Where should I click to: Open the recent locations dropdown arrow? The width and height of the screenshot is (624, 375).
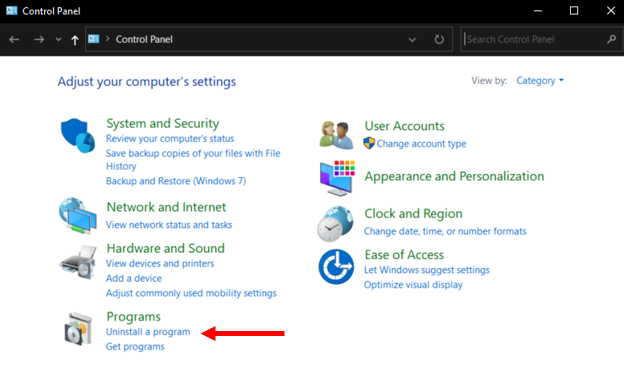tap(58, 39)
